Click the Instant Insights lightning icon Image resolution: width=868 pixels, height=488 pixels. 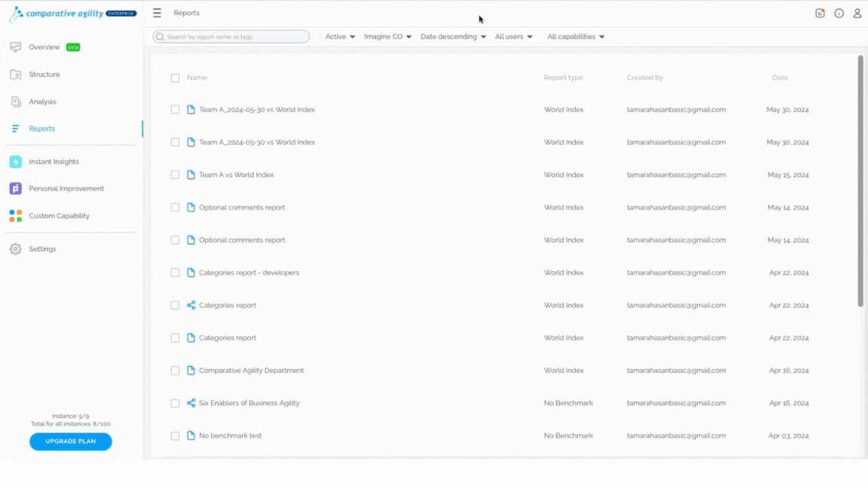[x=16, y=162]
